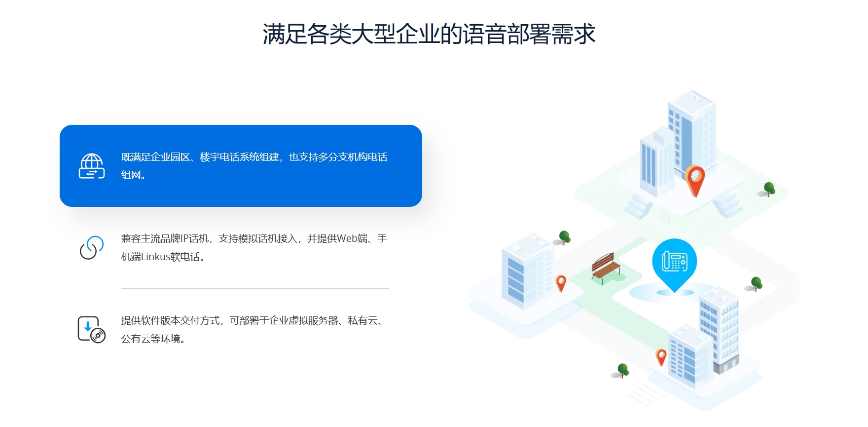Click the building cluster at bottom right
The image size is (868, 427).
click(x=705, y=341)
